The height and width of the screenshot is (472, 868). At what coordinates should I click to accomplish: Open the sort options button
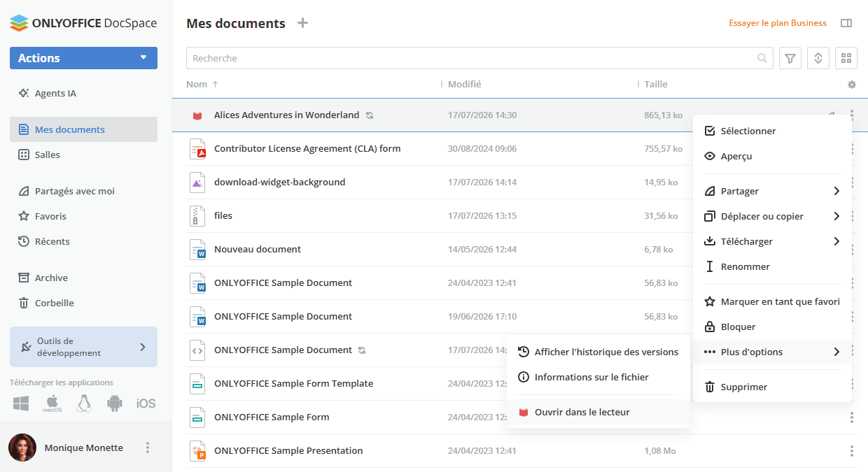(818, 58)
